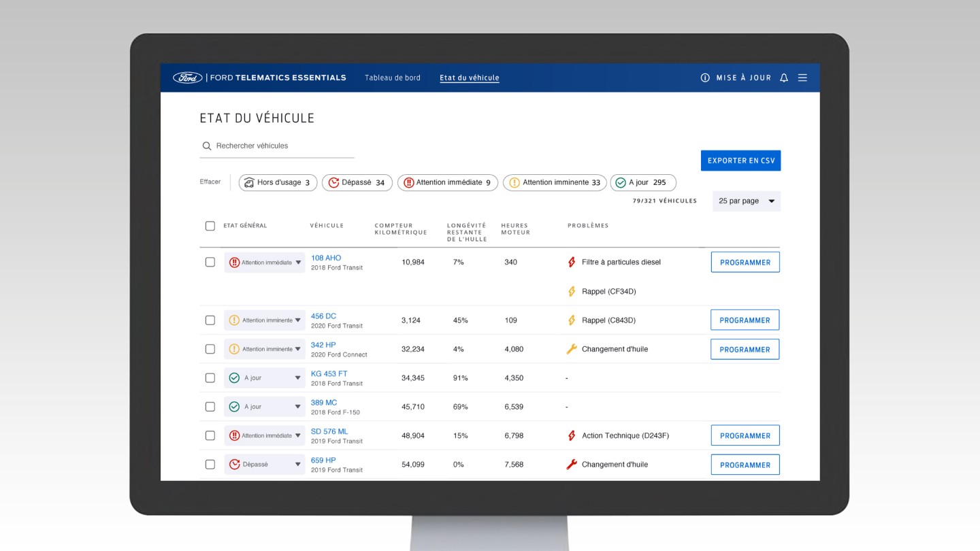Select the checkbox for 659 HP row
Image resolution: width=980 pixels, height=551 pixels.
pyautogui.click(x=210, y=465)
